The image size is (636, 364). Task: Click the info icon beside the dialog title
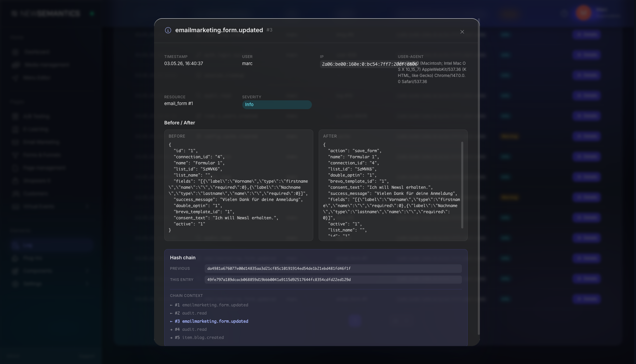168,30
